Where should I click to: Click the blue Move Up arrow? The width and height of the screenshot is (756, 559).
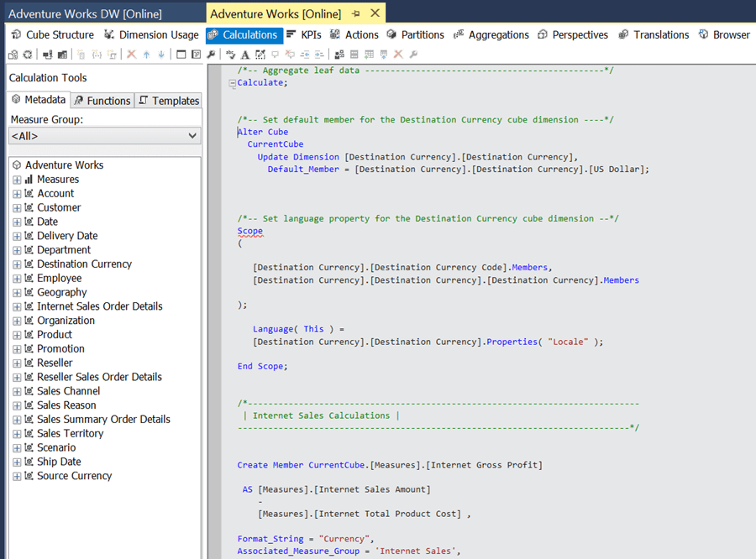[146, 55]
